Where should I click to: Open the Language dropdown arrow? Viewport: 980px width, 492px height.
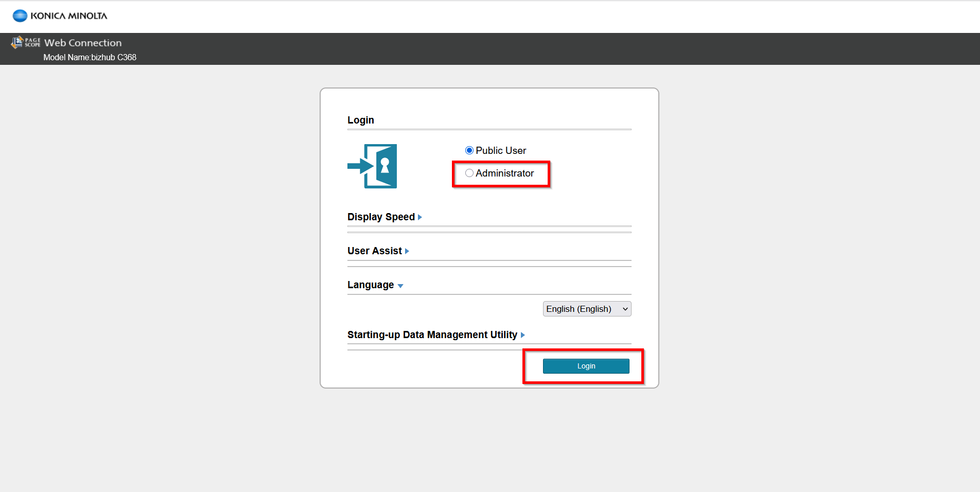tap(400, 285)
